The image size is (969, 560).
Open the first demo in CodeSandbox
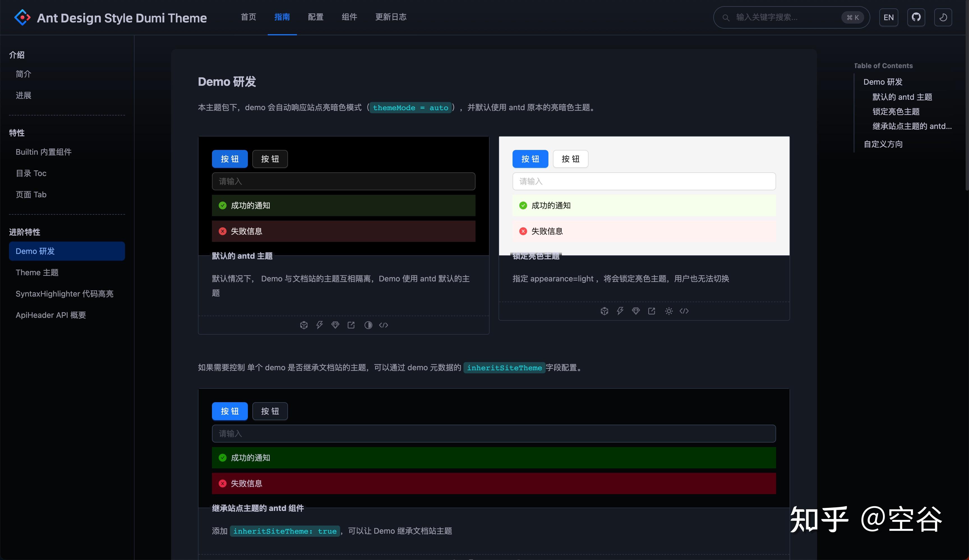[x=304, y=325]
